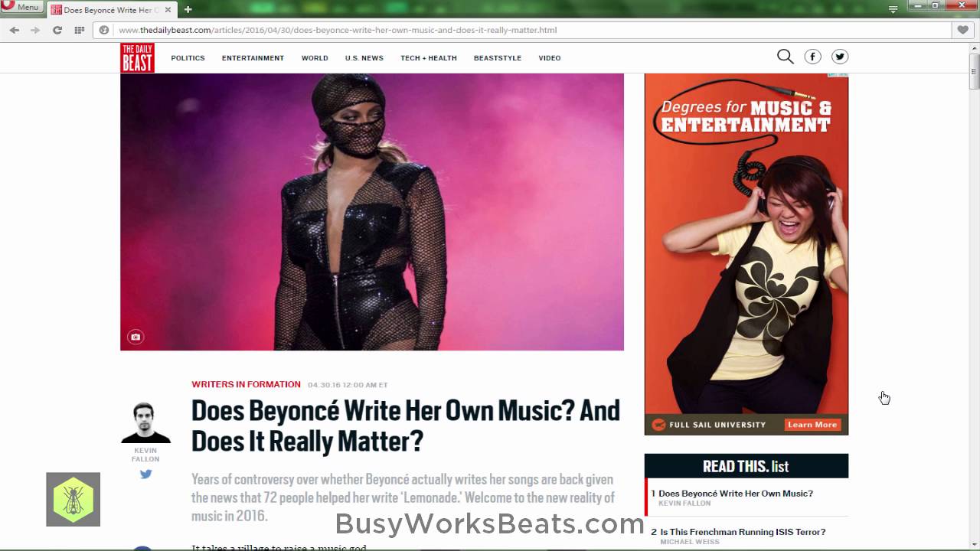980x551 pixels.
Task: Click the Full Sail University ad banner
Action: click(x=746, y=254)
